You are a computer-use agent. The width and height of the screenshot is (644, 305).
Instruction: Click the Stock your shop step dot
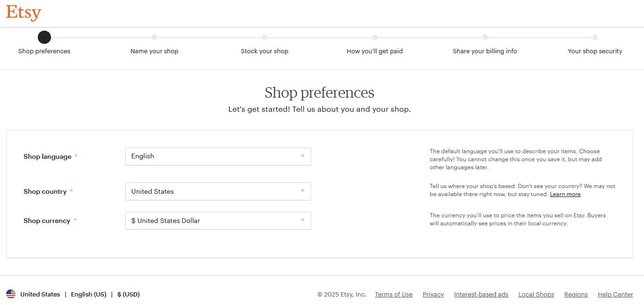click(264, 37)
